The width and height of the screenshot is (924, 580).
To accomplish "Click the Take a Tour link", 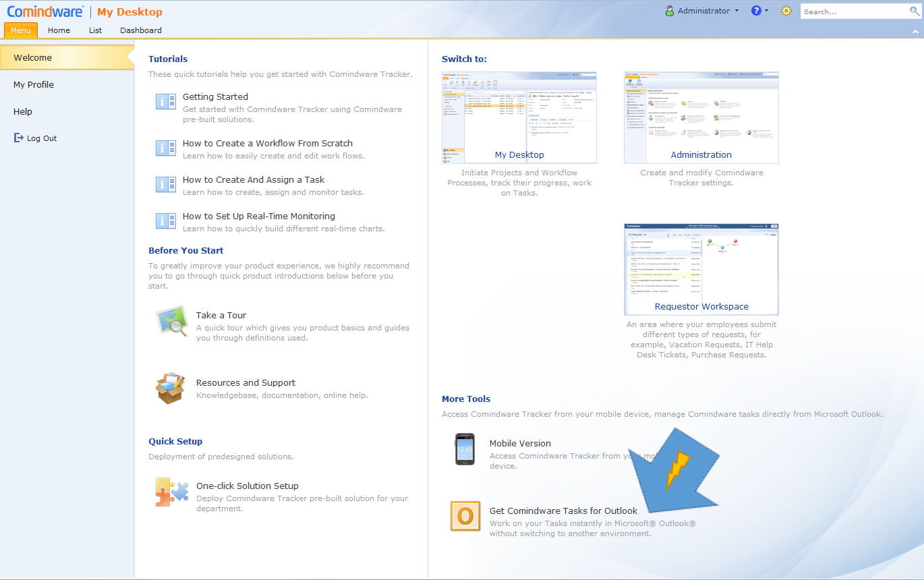I will (x=221, y=315).
